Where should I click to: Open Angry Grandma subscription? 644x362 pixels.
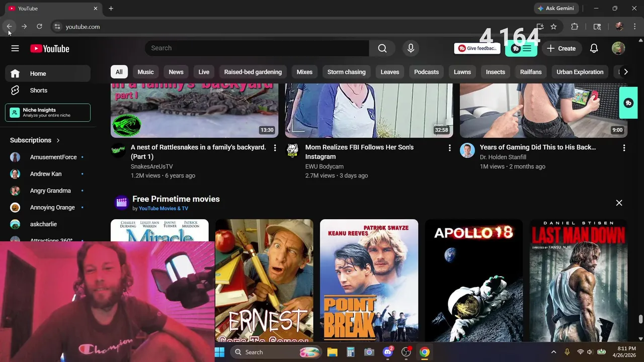(x=48, y=191)
